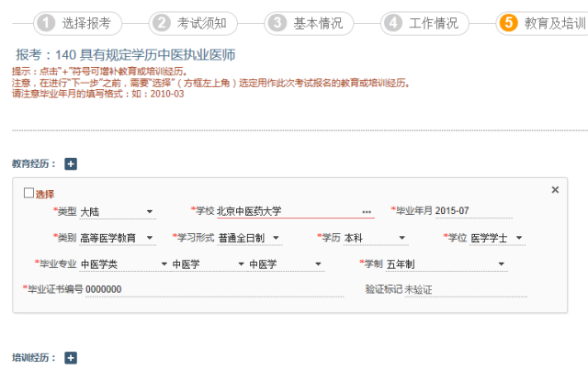Image resolution: width=588 pixels, height=381 pixels.
Task: Click the 培训经历： label
Action: point(34,358)
